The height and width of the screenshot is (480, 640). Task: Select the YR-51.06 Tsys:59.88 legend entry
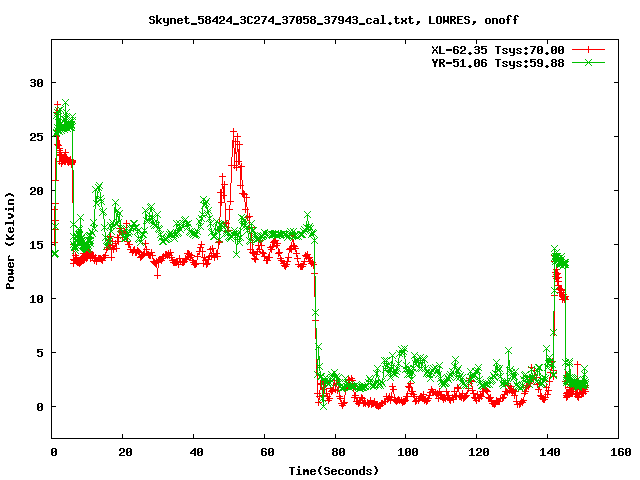[498, 63]
